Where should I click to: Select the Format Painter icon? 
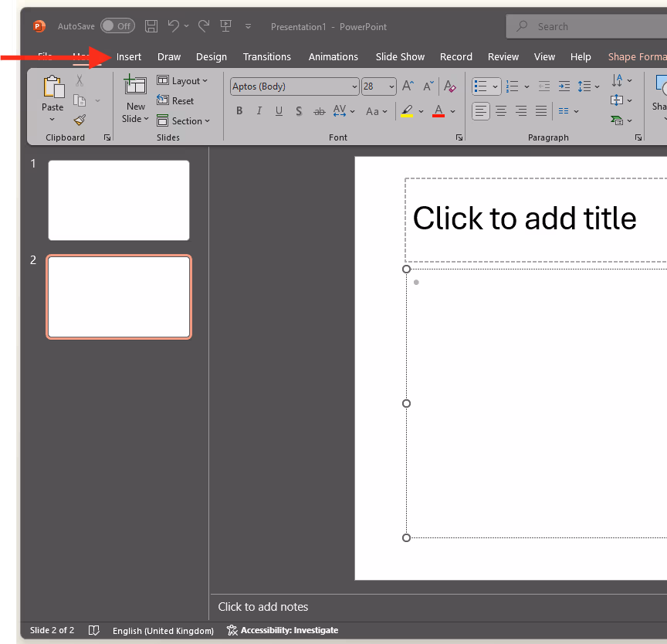79,120
